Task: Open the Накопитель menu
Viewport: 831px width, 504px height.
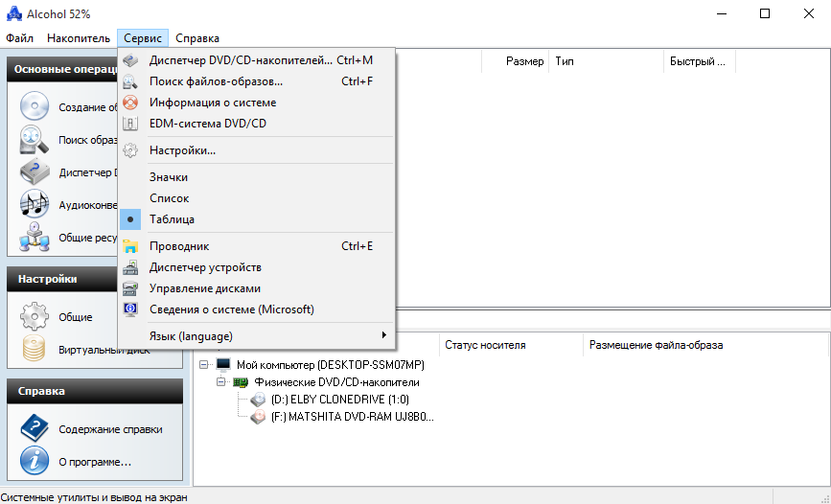Action: point(79,38)
